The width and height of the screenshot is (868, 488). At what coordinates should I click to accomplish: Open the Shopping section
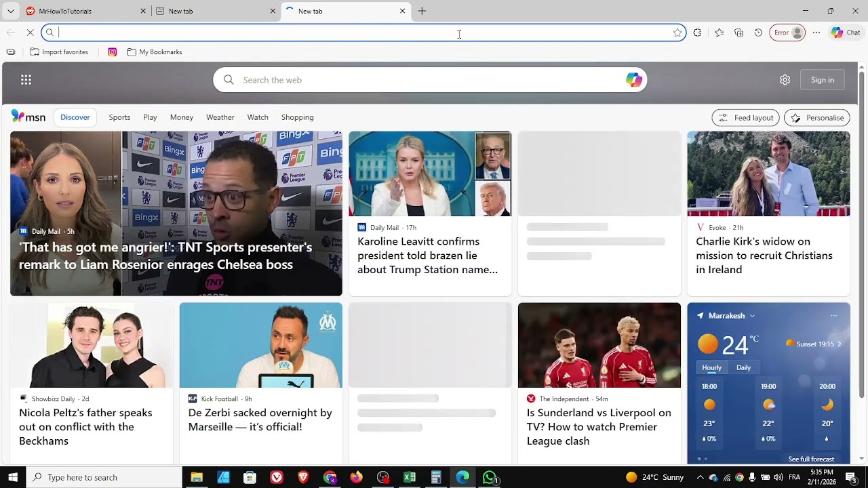click(x=298, y=117)
